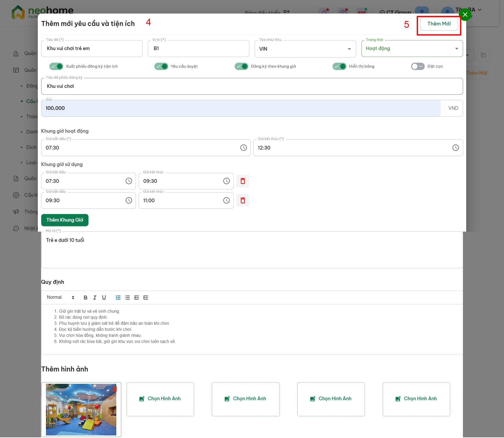Toggle the ordered list icon in editor
The height and width of the screenshot is (438, 504).
point(118,297)
